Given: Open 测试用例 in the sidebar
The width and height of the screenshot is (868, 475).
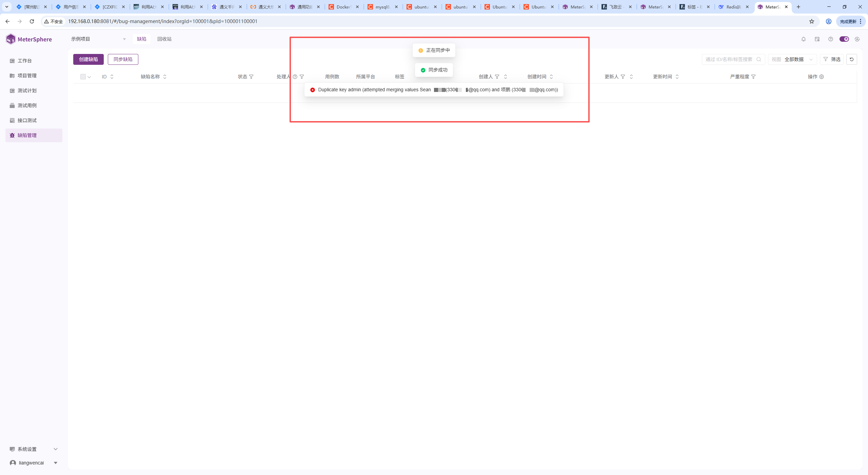Looking at the screenshot, I should 27,106.
